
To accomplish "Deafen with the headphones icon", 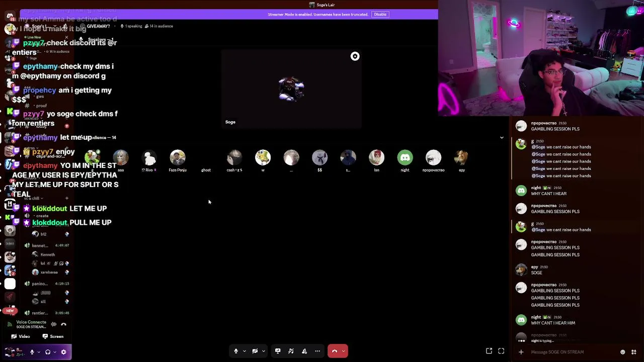I will tap(48, 352).
